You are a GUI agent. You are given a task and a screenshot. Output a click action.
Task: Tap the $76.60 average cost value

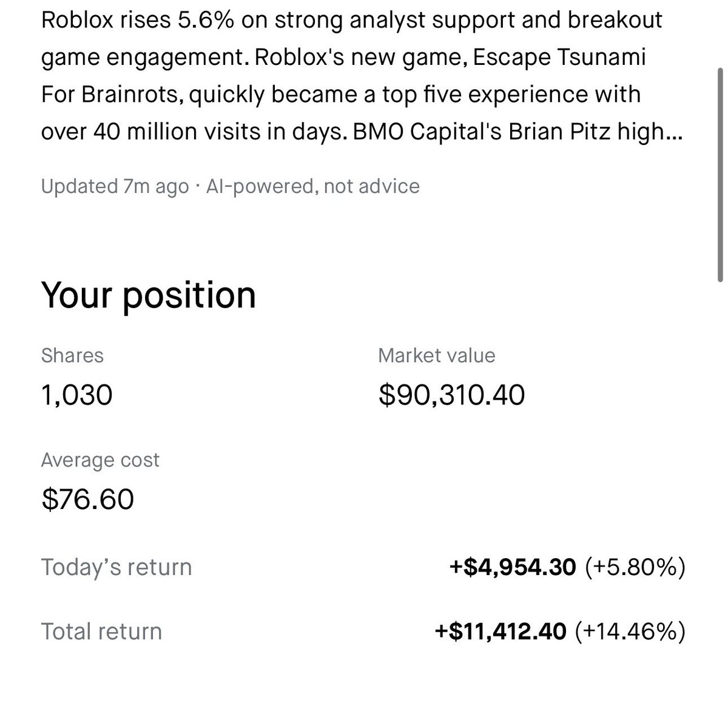coord(87,500)
